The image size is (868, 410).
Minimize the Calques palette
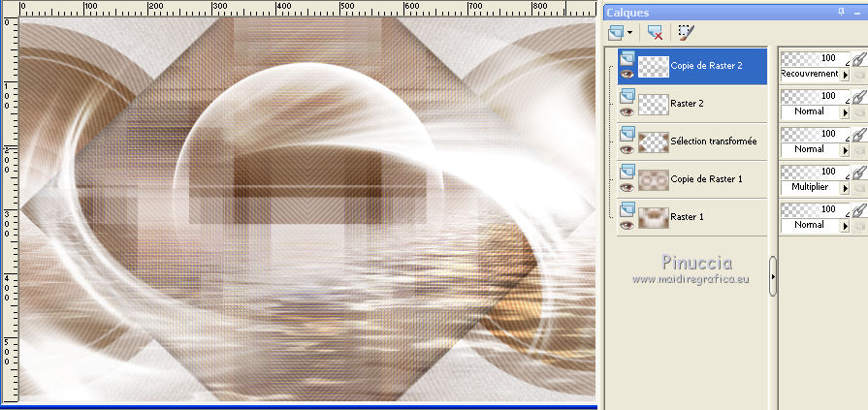(858, 13)
